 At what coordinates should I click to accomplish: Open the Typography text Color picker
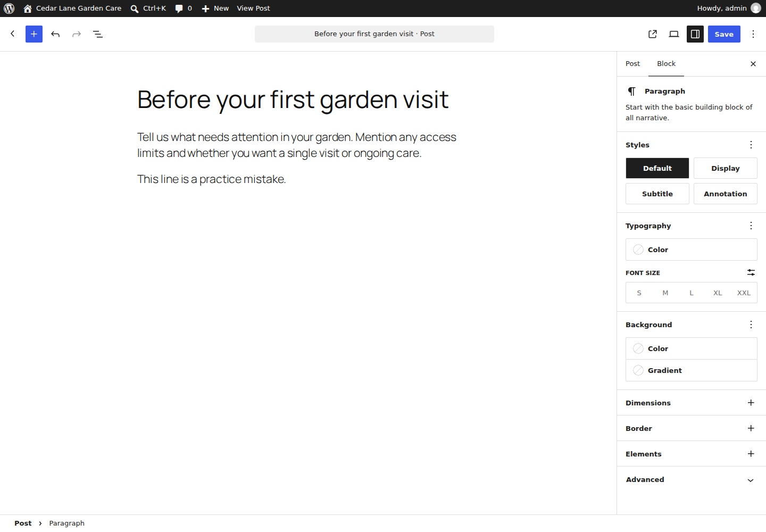(692, 250)
